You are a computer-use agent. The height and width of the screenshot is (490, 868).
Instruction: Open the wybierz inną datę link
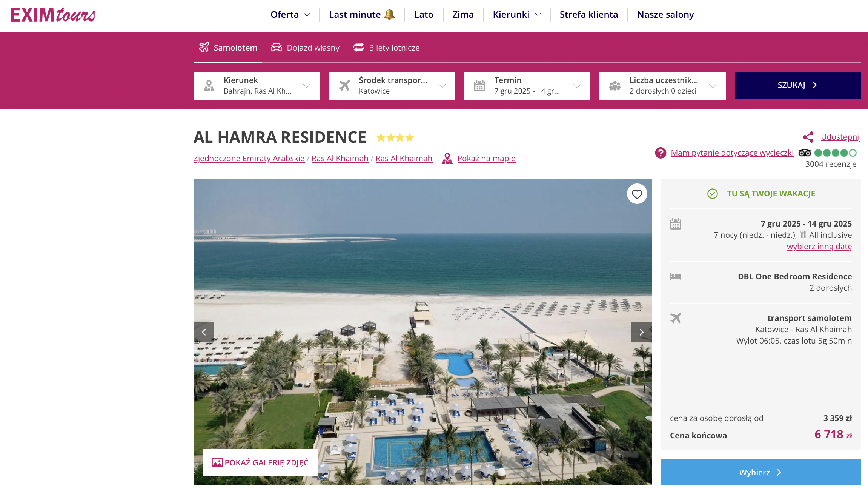[x=819, y=246]
